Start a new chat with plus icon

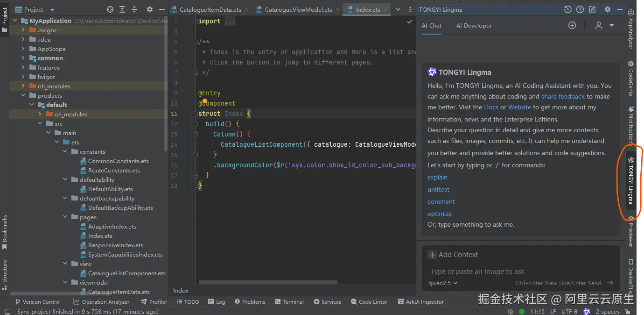coord(572,26)
